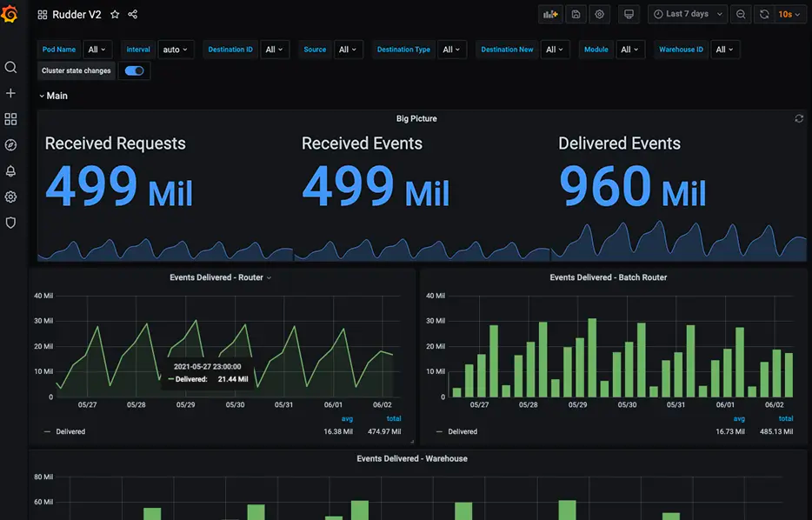Viewport: 812px width, 520px height.
Task: Open Explore compass icon in sidebar
Action: pos(10,145)
